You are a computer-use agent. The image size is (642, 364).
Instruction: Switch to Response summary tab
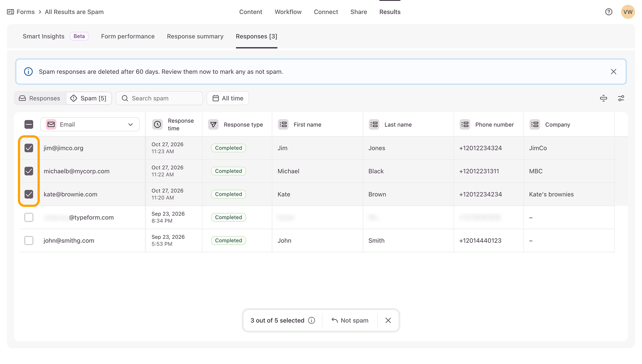coord(195,36)
